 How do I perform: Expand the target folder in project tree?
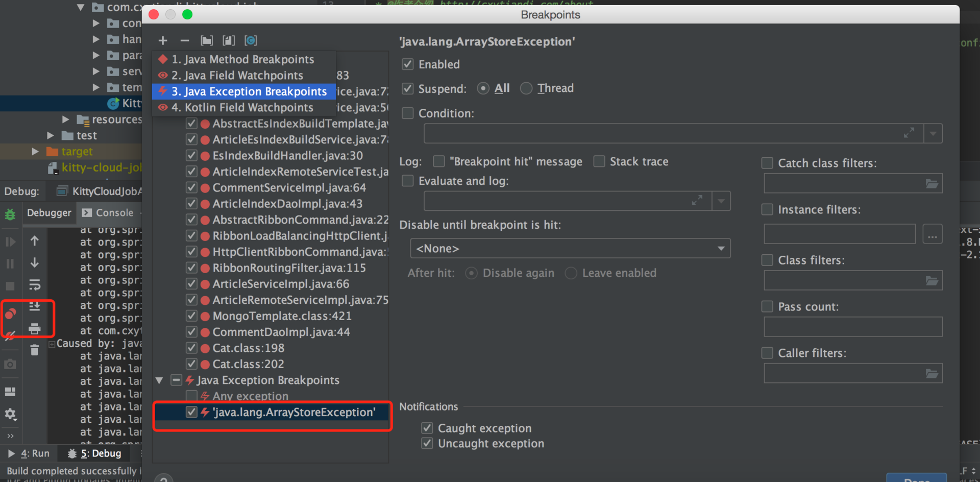(35, 152)
